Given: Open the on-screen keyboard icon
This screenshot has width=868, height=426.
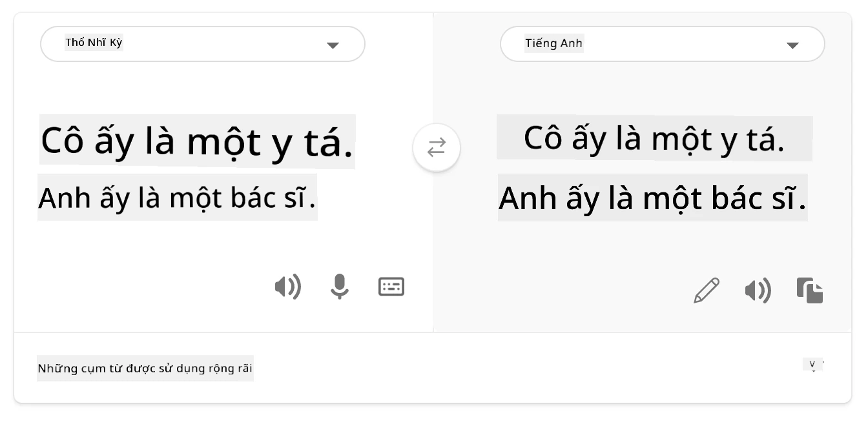Looking at the screenshot, I should 391,287.
